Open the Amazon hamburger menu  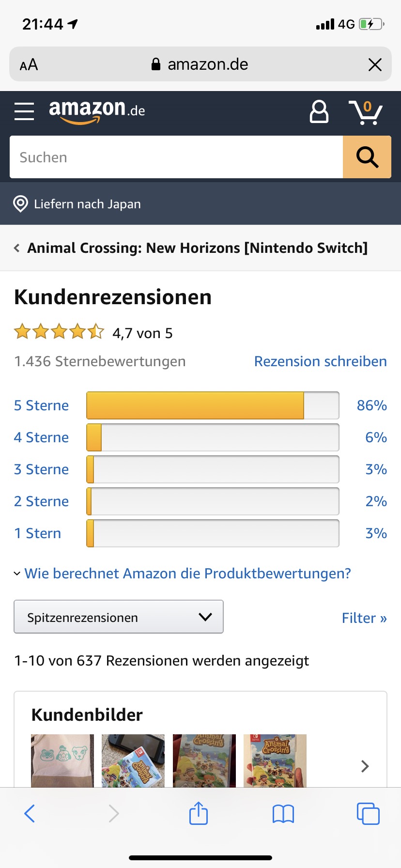click(24, 111)
